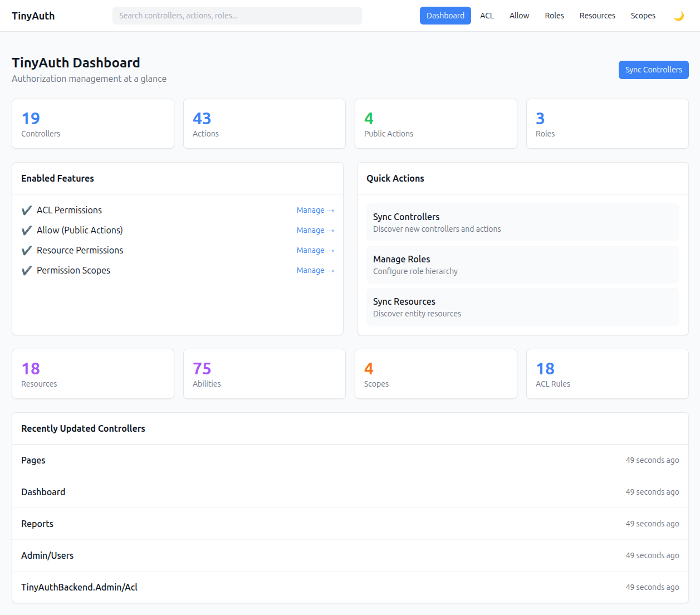Open the 18 ACL Rules stat card
700x615 pixels.
tap(608, 374)
